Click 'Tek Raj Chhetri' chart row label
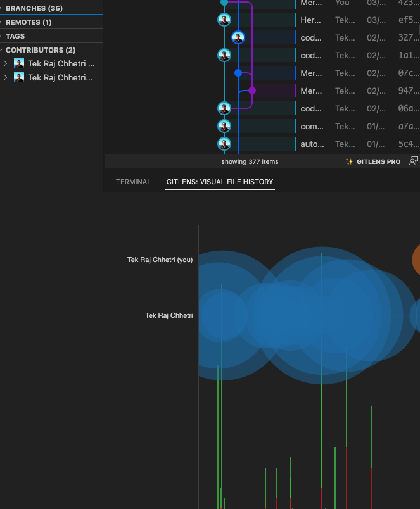Viewport: 420px width, 509px height. 169,315
